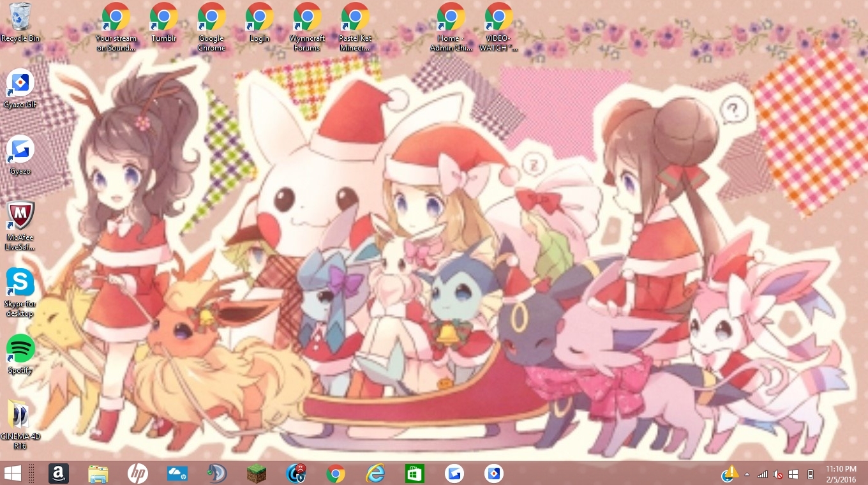This screenshot has height=485, width=868.
Task: Open File Explorer from the taskbar
Action: click(x=98, y=474)
